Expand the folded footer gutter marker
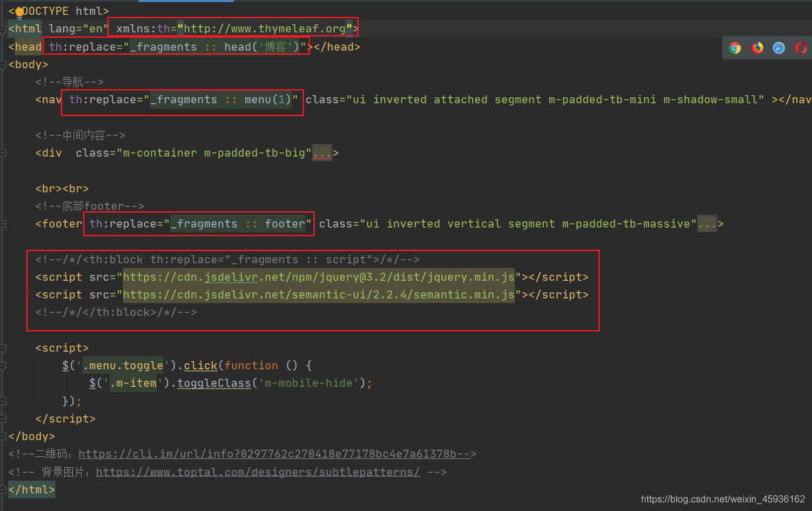This screenshot has width=812, height=511. click(3, 224)
